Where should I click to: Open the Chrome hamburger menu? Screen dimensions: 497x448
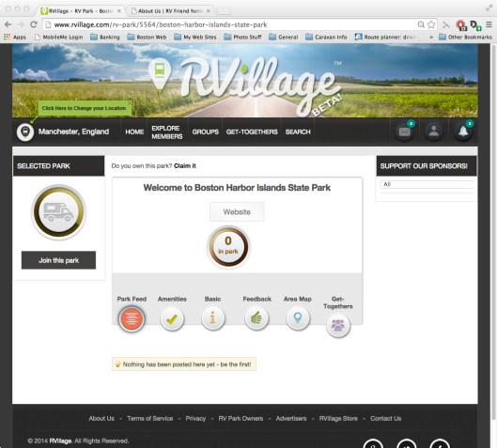pyautogui.click(x=489, y=24)
